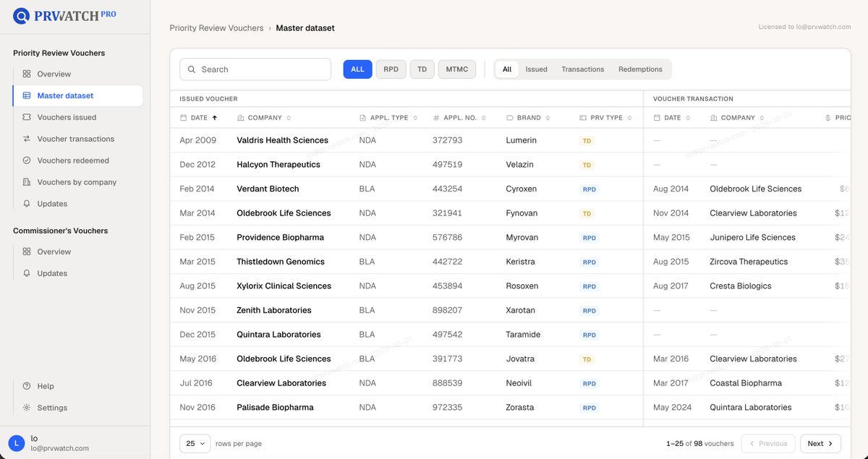Click document icon in Appl. Type header
The image size is (868, 459).
pos(363,118)
